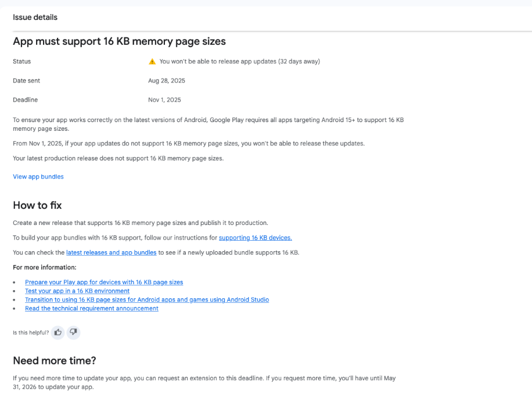Open latest releases and app bundles link
Image resolution: width=532 pixels, height=393 pixels.
click(x=111, y=252)
